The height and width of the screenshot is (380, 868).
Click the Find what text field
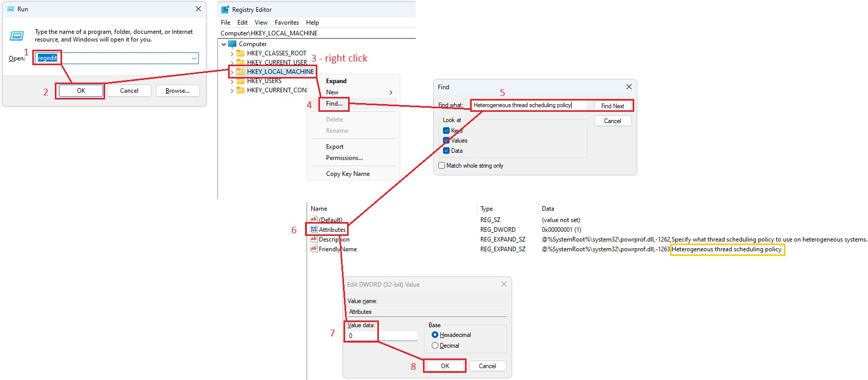pyautogui.click(x=529, y=105)
